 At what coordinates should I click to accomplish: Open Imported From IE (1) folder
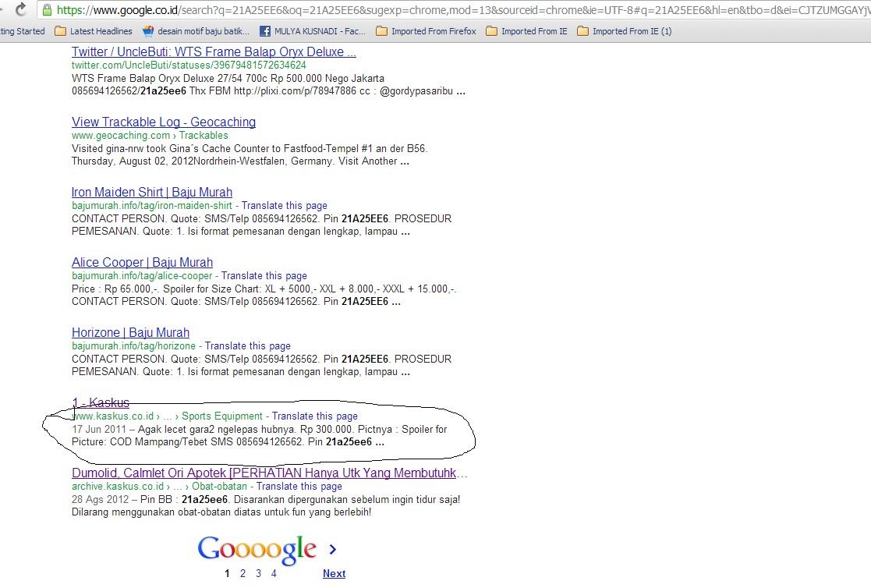point(625,31)
